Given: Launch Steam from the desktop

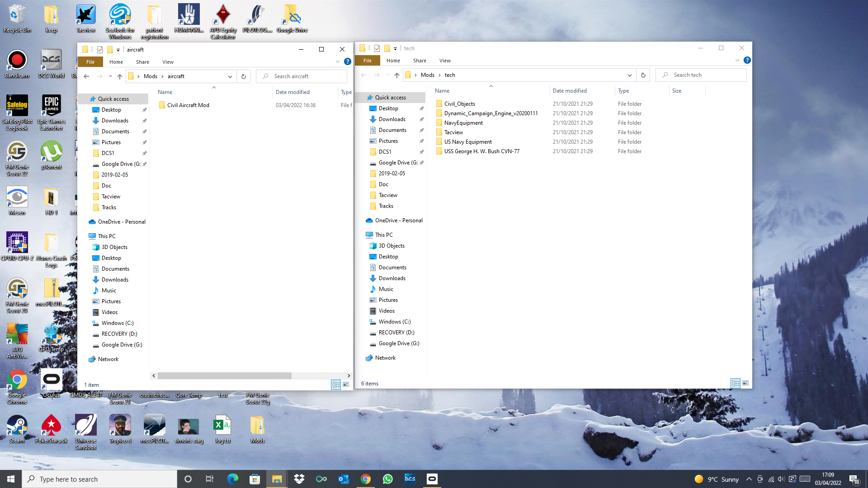Looking at the screenshot, I should tap(17, 429).
